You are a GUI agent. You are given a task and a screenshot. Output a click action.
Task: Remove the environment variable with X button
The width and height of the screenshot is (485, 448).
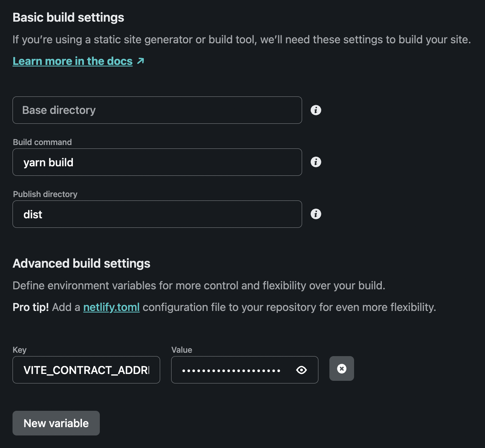click(342, 369)
